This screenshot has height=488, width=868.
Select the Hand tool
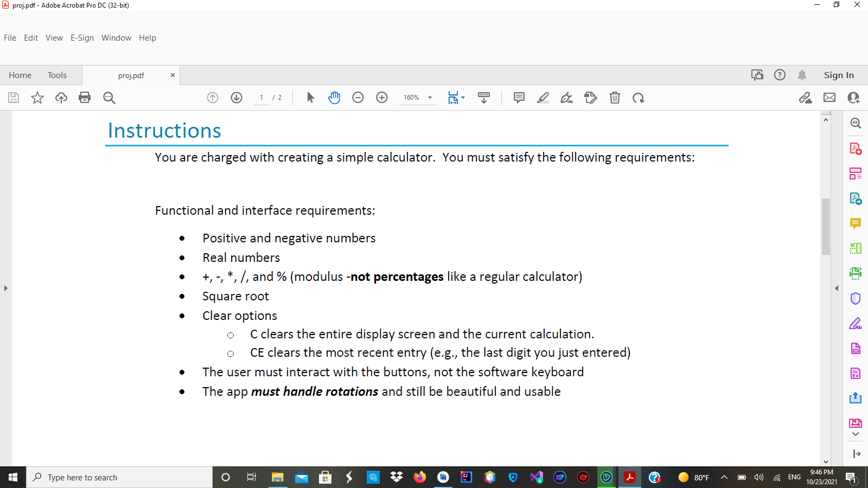click(334, 98)
